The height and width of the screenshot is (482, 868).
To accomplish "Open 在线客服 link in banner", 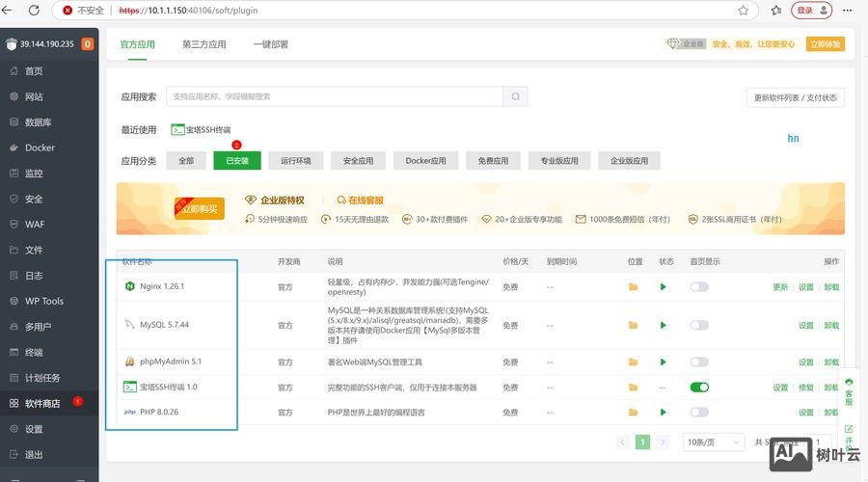I will pyautogui.click(x=360, y=200).
